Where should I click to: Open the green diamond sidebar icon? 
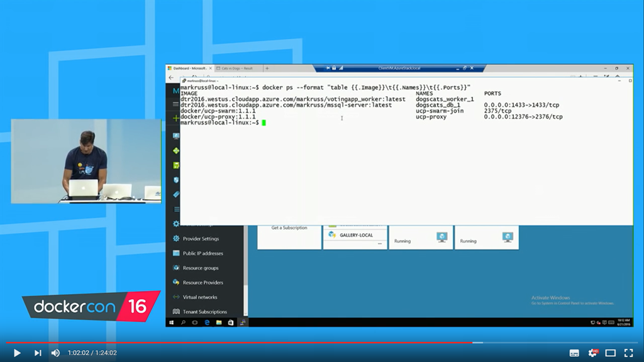(176, 151)
